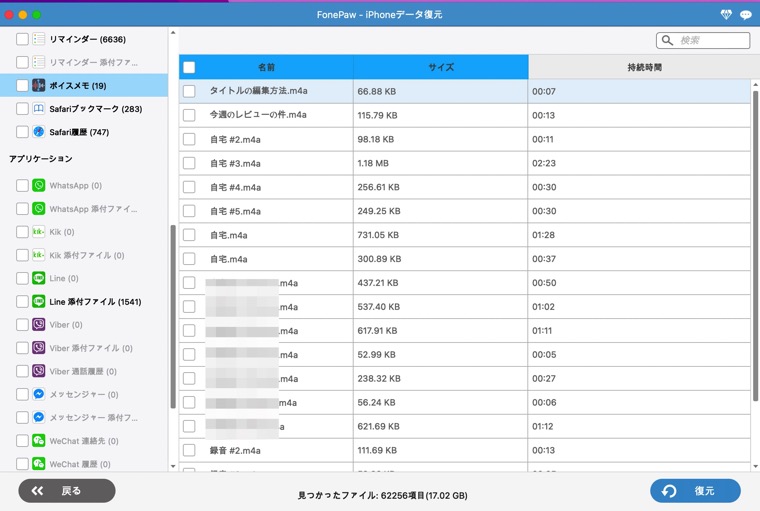Check the 録音 #2.m4a row checkbox
This screenshot has width=760, height=511.
(x=189, y=450)
